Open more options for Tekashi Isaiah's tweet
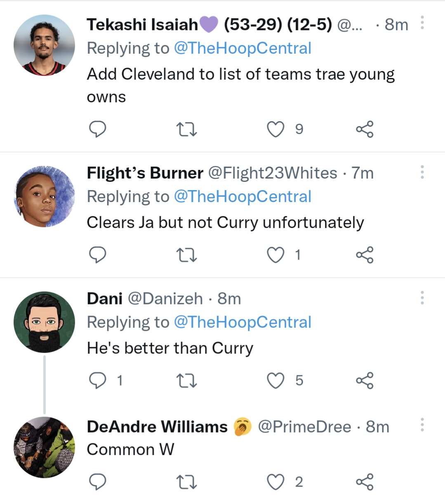 pyautogui.click(x=422, y=23)
